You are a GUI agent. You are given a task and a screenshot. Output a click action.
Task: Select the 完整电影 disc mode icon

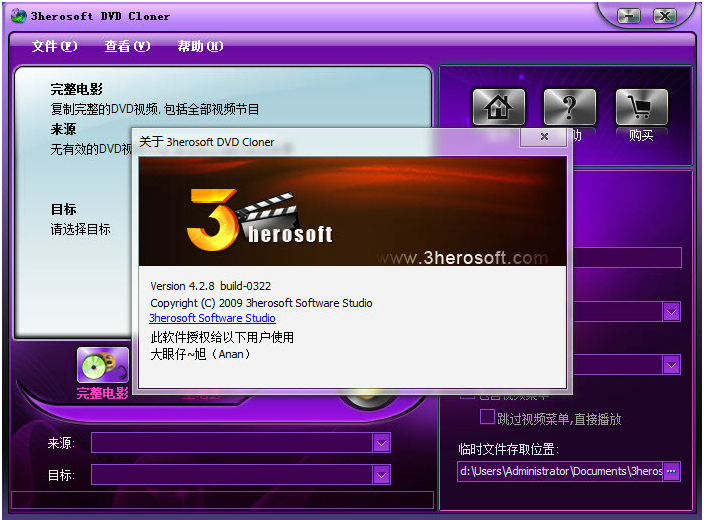[x=103, y=365]
